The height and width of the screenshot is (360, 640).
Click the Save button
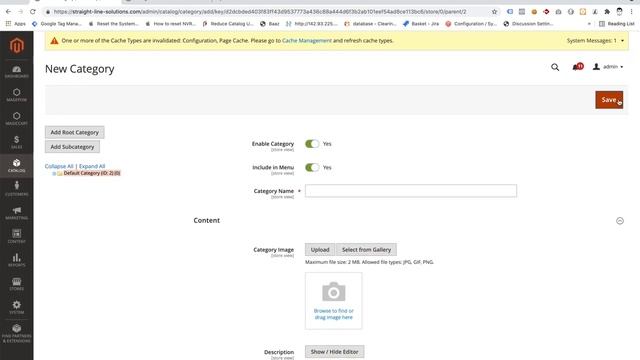tap(609, 100)
